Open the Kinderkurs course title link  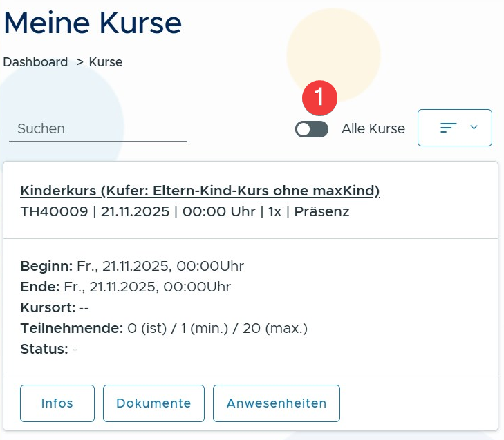click(x=200, y=191)
